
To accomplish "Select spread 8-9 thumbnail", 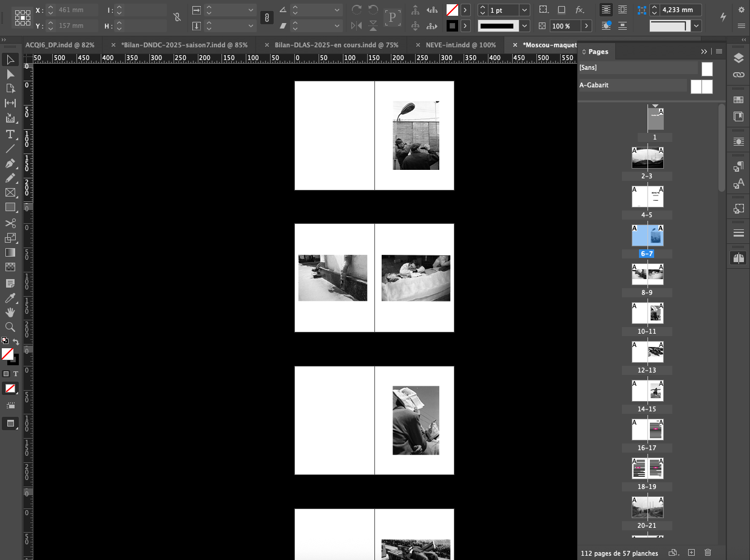I will [647, 274].
